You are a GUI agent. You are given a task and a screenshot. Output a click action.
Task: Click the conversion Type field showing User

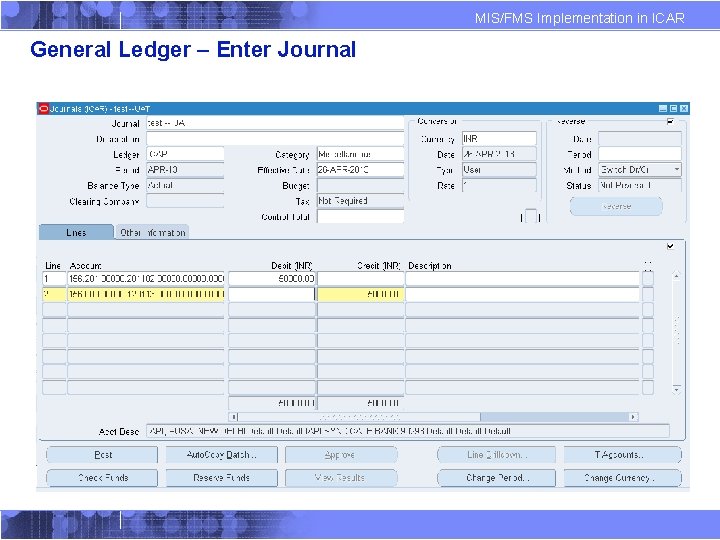tap(499, 170)
